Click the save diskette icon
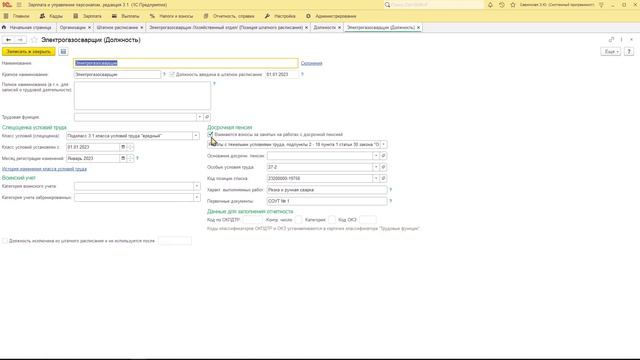 coord(63,51)
